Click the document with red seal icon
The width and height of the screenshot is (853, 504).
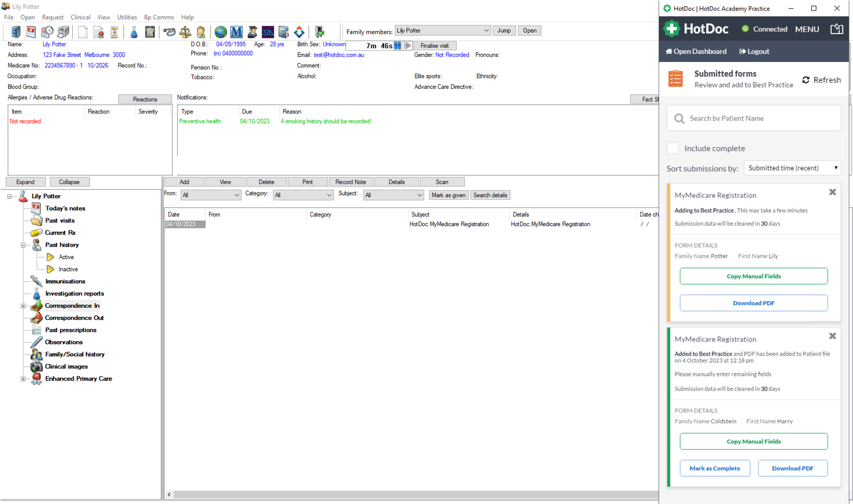click(98, 32)
